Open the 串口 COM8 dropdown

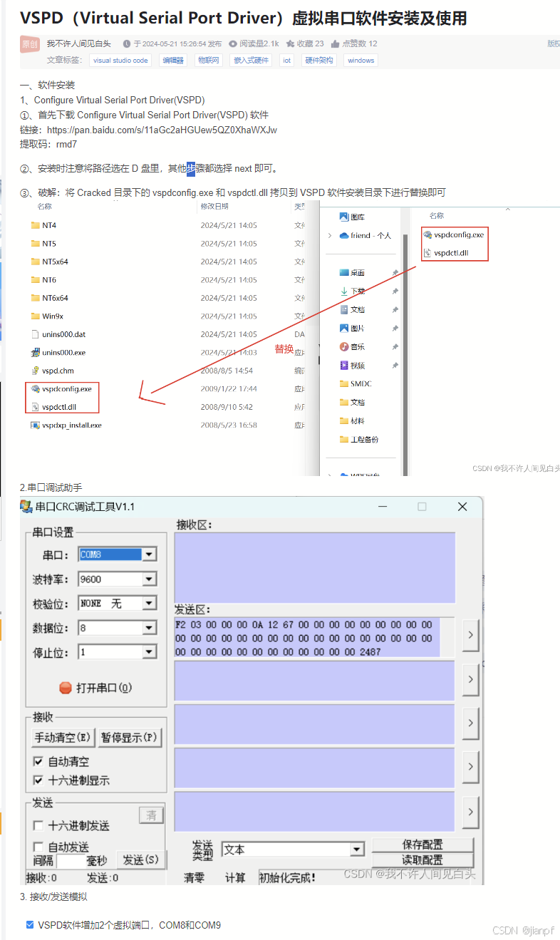[x=149, y=554]
